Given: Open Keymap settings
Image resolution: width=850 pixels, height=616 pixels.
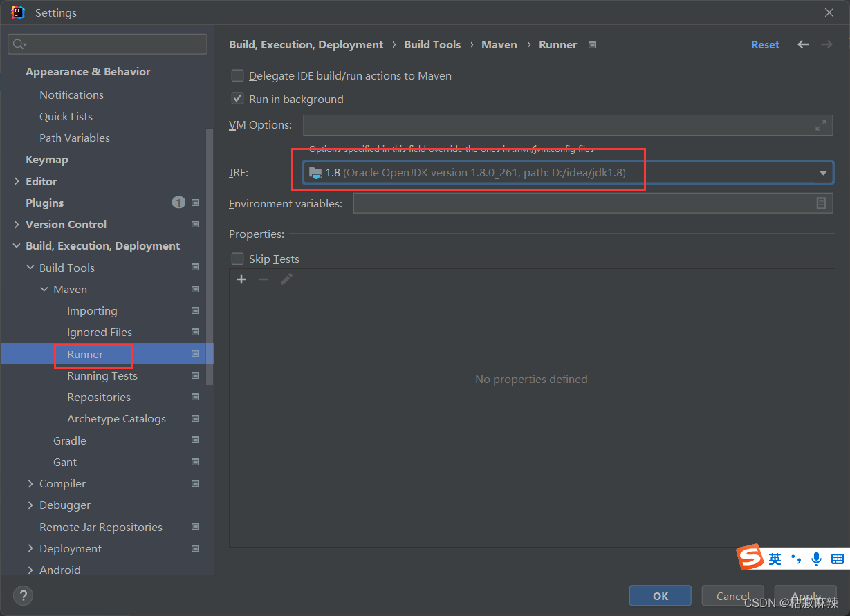Looking at the screenshot, I should point(47,159).
